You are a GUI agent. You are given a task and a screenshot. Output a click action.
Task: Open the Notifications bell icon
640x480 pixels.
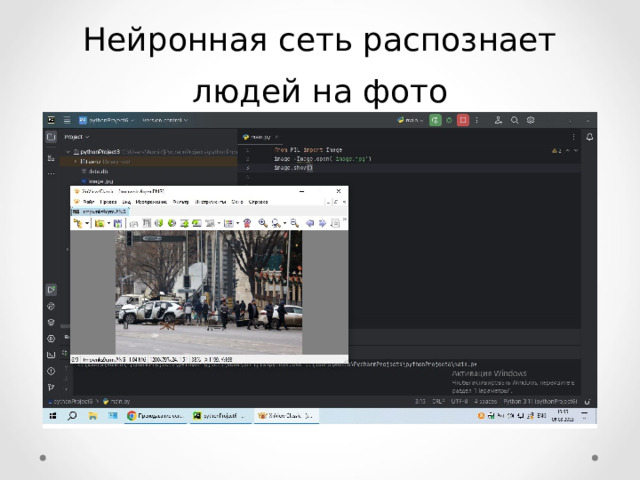point(590,137)
